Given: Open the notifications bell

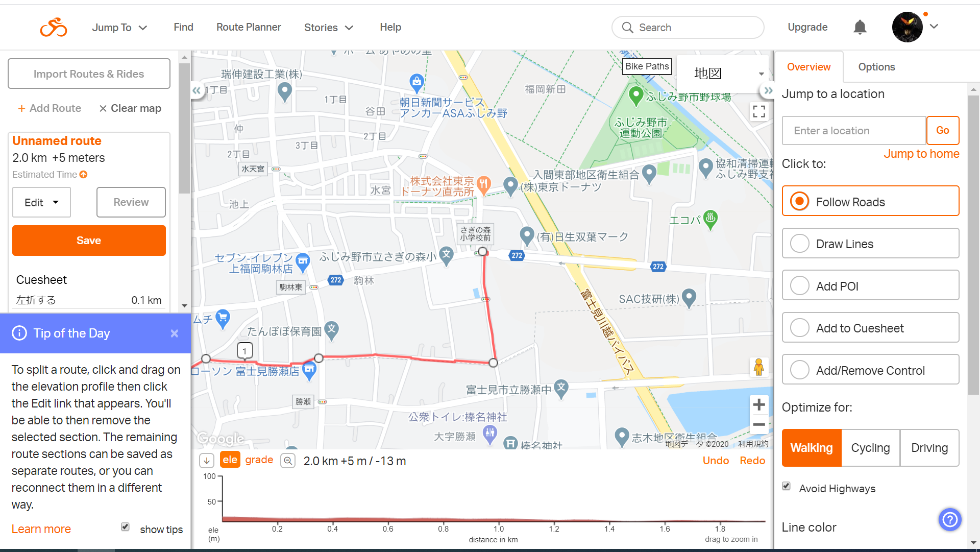Looking at the screenshot, I should [860, 27].
